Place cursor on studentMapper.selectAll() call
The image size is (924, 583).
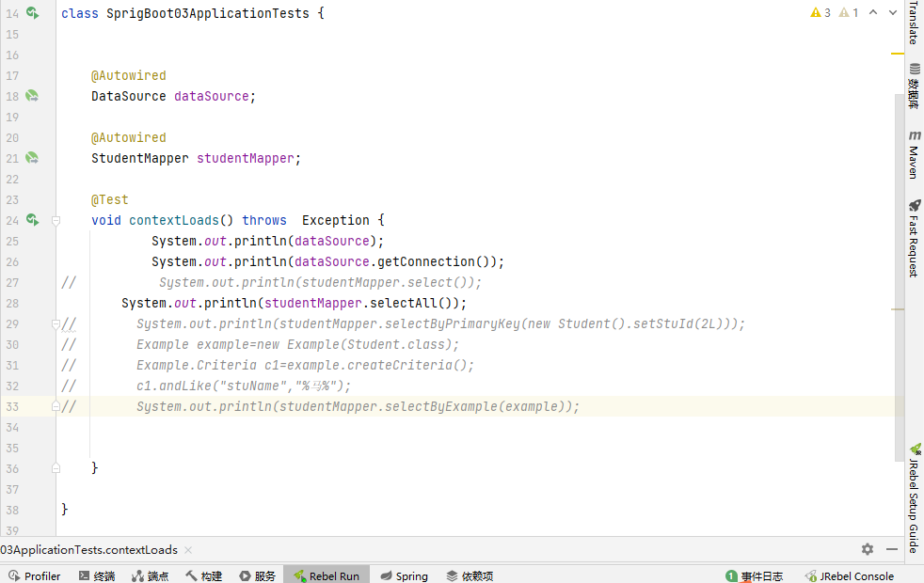[x=361, y=303]
